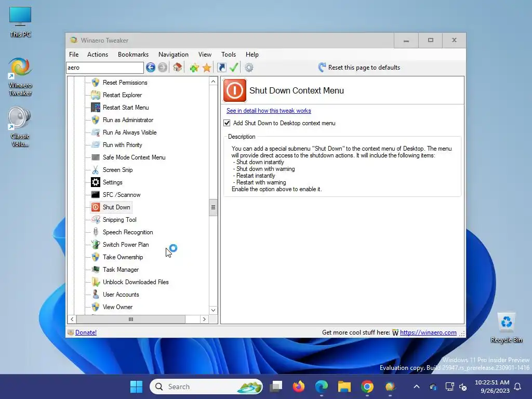Click the Donate! link
Image resolution: width=532 pixels, height=399 pixels.
[86, 332]
